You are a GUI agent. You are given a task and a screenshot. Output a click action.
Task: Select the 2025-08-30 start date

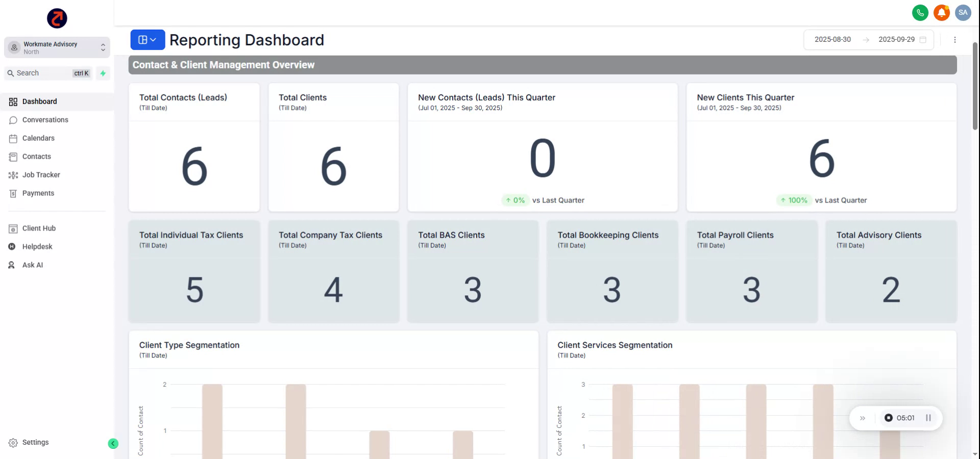point(832,40)
